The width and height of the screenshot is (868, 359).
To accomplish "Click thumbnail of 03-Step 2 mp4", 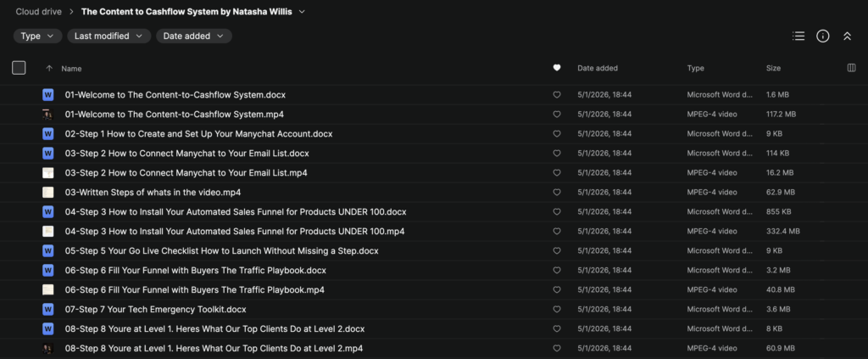I will tap(48, 173).
